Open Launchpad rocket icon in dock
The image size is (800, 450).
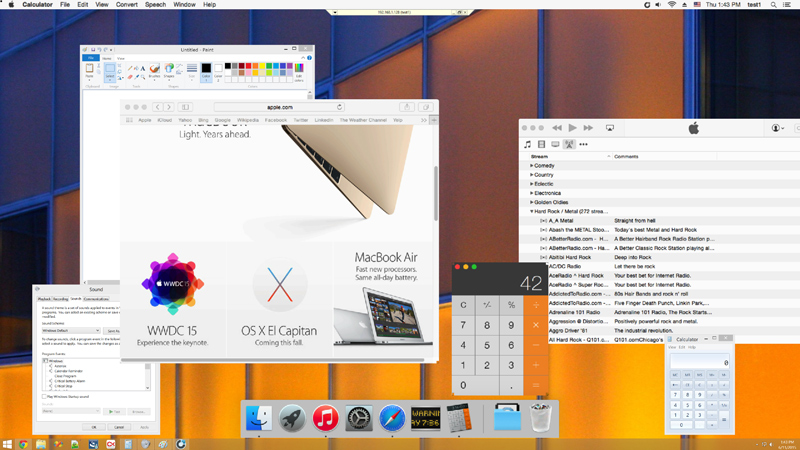point(292,418)
